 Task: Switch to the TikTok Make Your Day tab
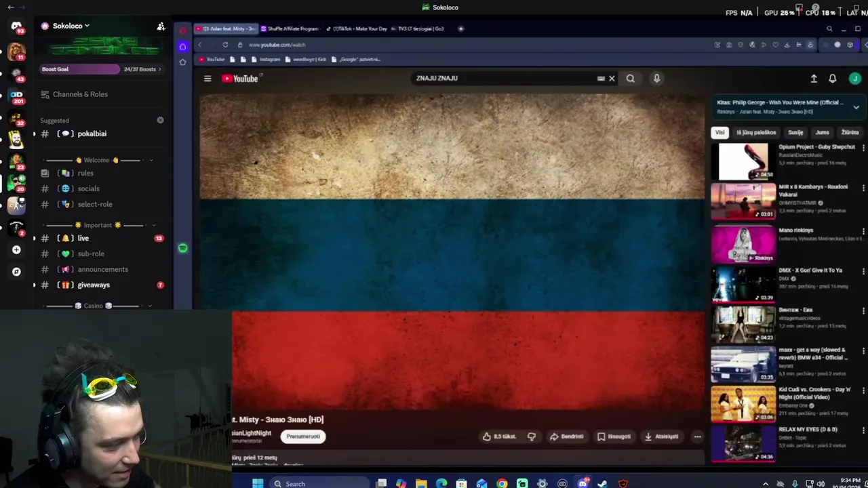pyautogui.click(x=356, y=28)
